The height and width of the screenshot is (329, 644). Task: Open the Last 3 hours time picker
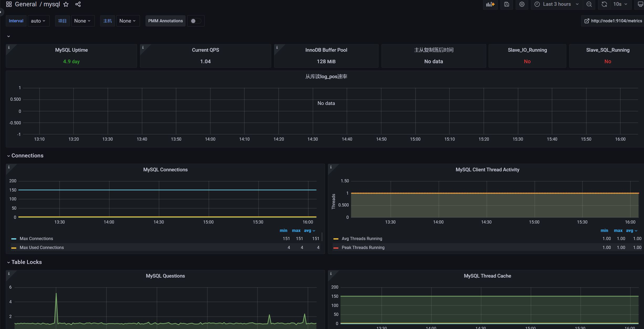click(x=557, y=4)
